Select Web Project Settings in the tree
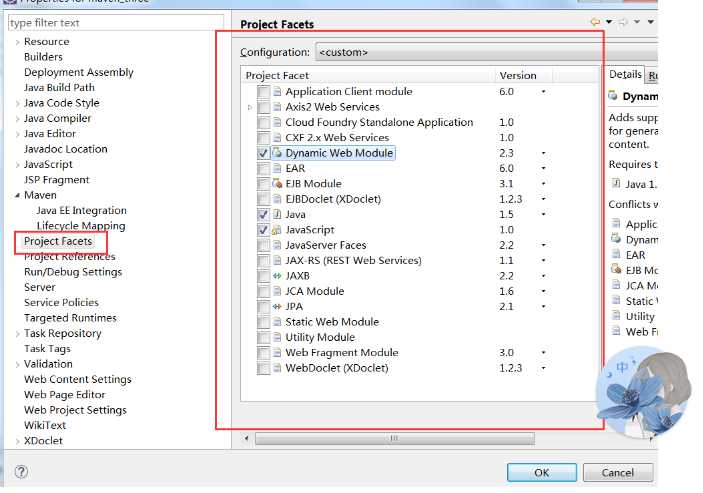This screenshot has width=703, height=493. point(75,410)
